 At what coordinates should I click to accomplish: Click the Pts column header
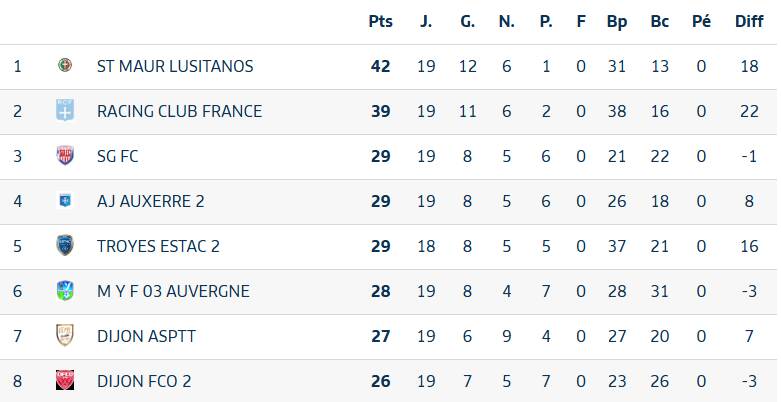click(380, 21)
